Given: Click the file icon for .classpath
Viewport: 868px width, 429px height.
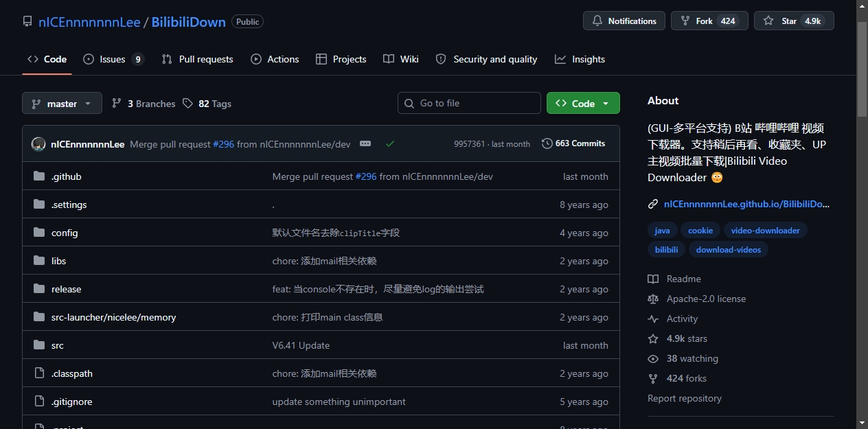Looking at the screenshot, I should click(x=39, y=373).
